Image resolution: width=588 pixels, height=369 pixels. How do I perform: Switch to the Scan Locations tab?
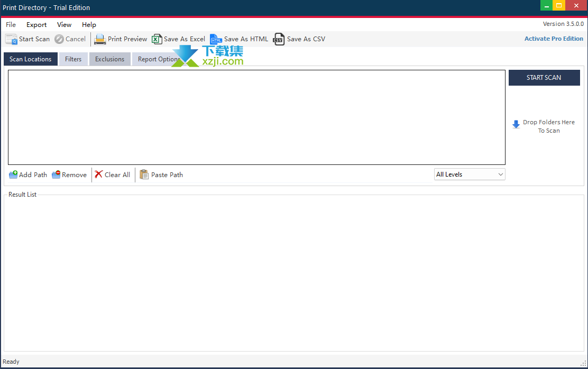30,59
